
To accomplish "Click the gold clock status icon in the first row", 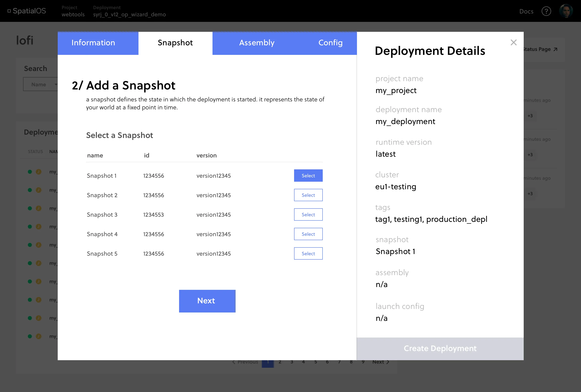I will (x=38, y=172).
